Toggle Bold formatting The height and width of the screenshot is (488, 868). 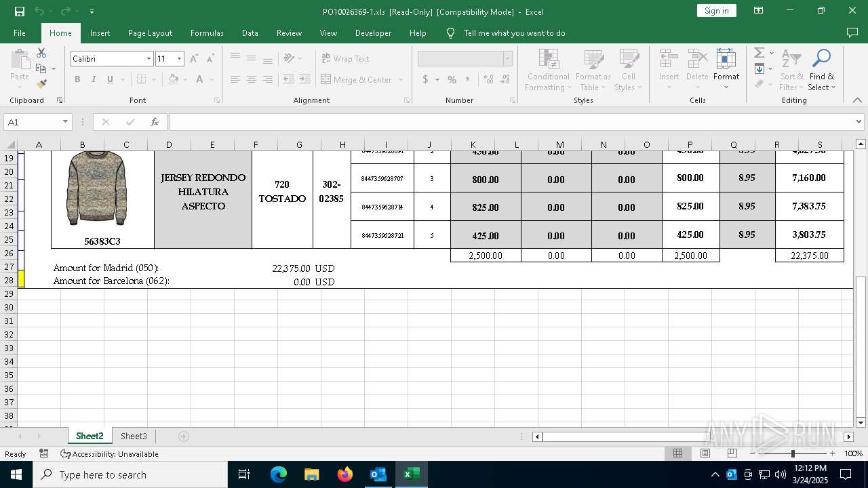point(77,79)
